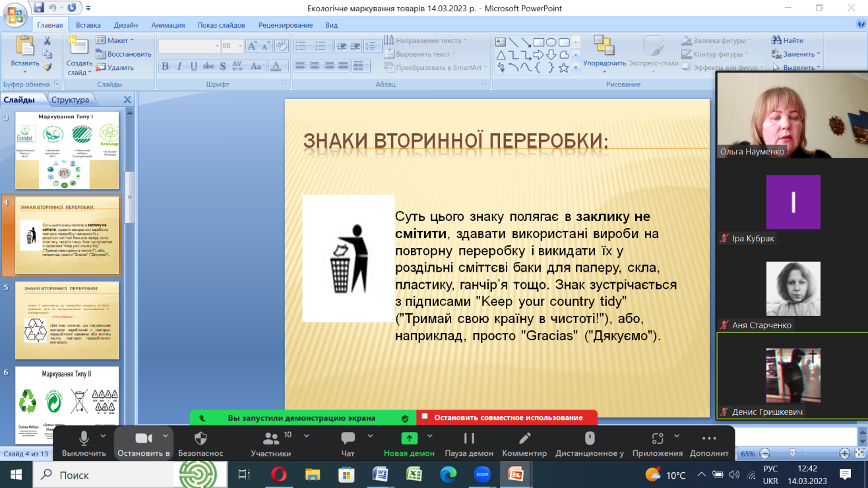868x488 pixels.
Task: Select slide 6 thumbnail Маркування Типу II
Action: pos(67,405)
